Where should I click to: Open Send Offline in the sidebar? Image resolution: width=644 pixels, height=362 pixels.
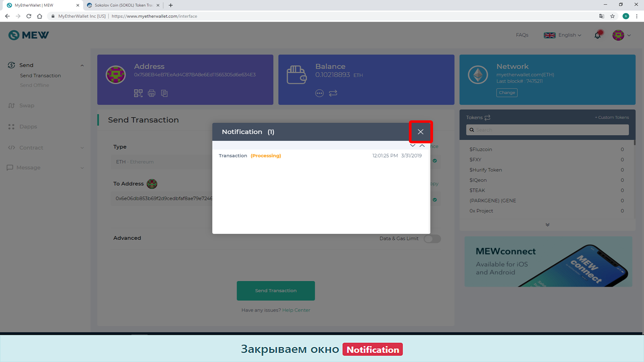tap(35, 85)
